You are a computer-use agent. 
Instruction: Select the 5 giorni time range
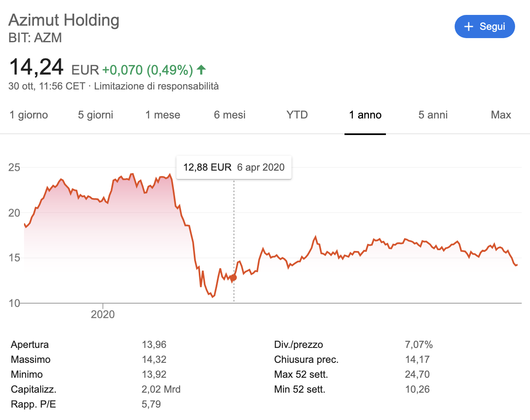(96, 115)
